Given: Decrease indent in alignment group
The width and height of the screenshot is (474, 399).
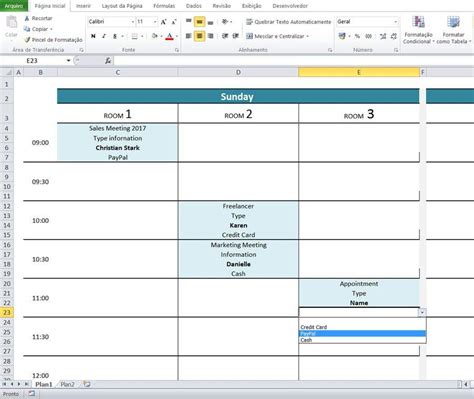Looking at the screenshot, I should point(225,36).
